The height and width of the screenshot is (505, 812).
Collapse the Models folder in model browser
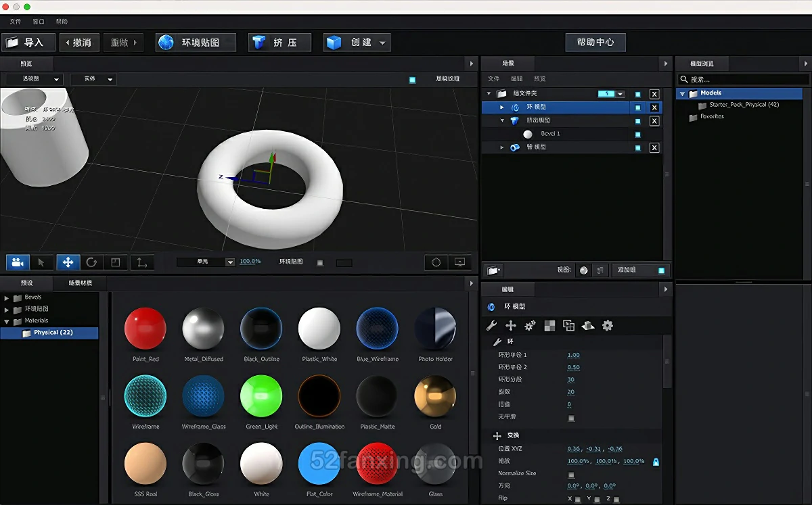tap(683, 94)
